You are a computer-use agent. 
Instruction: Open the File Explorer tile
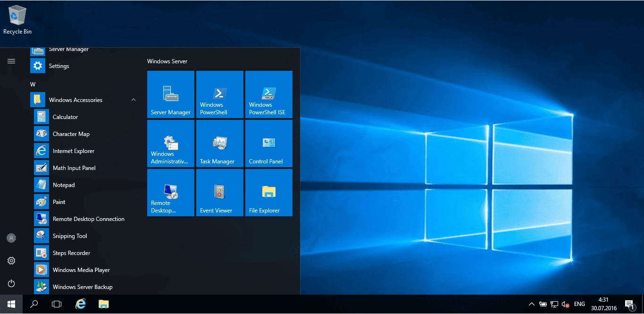269,193
